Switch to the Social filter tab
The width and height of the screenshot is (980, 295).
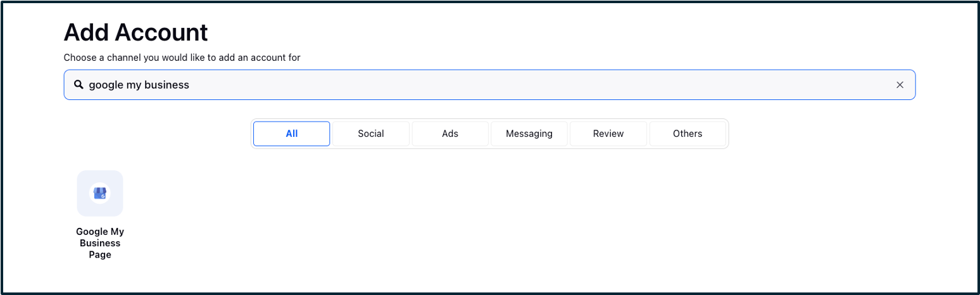[371, 134]
